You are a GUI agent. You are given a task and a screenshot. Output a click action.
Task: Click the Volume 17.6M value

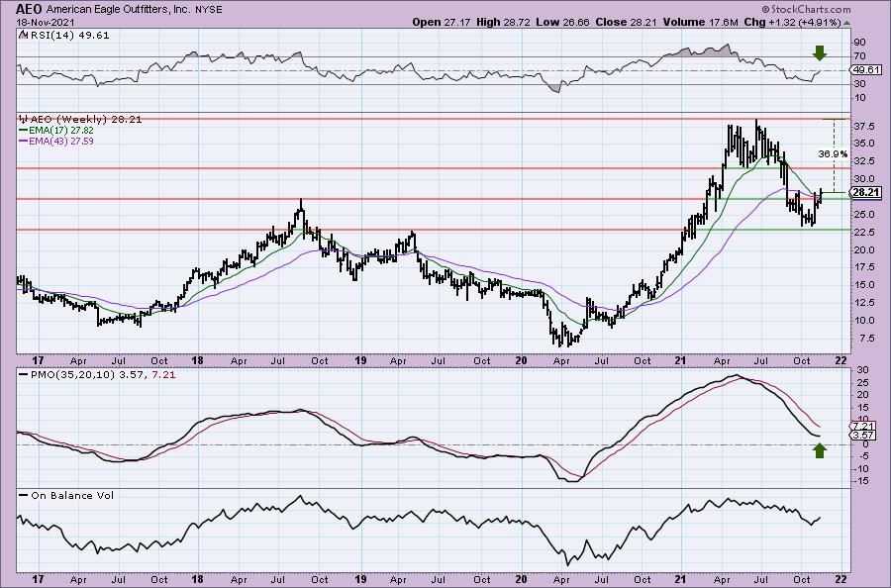click(x=701, y=22)
